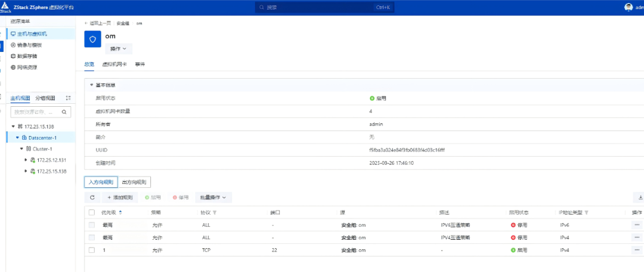Click the 添加规则 button

click(x=120, y=197)
